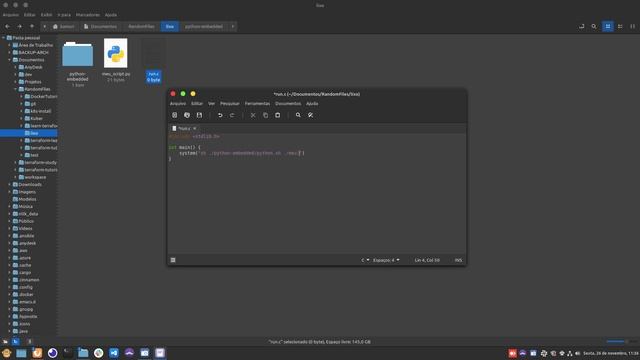Collapse the RandomFiles tree node
The height and width of the screenshot is (360, 640).
16,89
